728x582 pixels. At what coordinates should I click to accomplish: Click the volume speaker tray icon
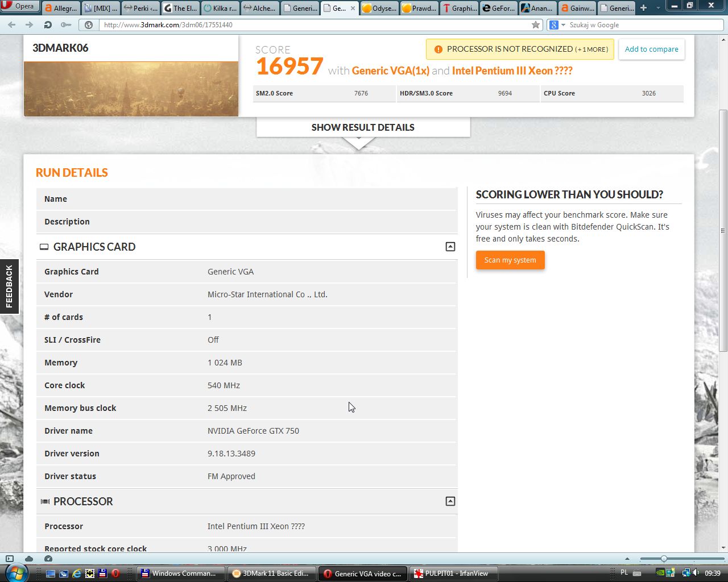coord(696,573)
